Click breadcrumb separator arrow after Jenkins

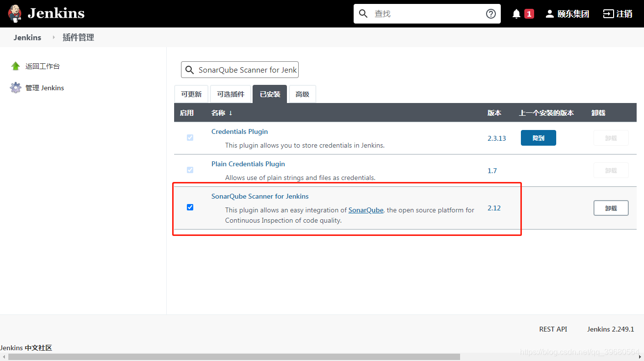(53, 37)
